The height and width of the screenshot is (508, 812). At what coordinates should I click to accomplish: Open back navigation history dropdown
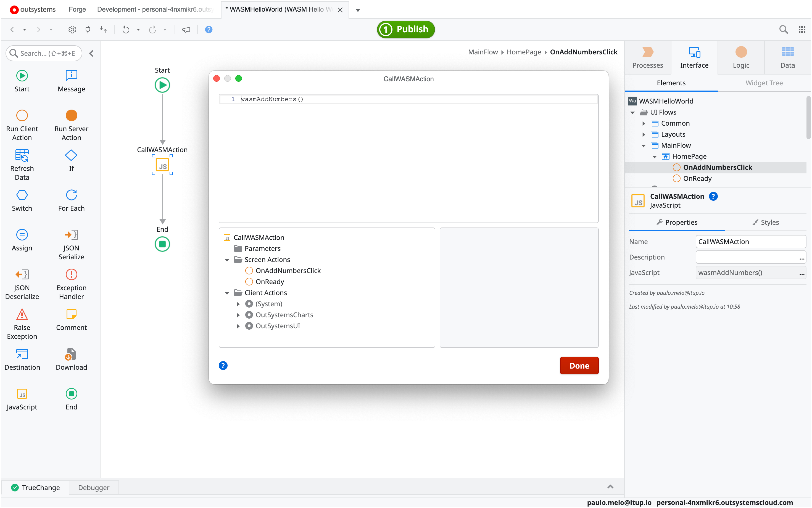(25, 30)
